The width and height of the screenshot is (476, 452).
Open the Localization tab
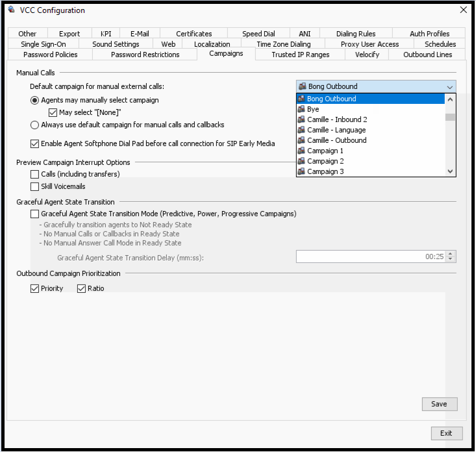[x=212, y=44]
